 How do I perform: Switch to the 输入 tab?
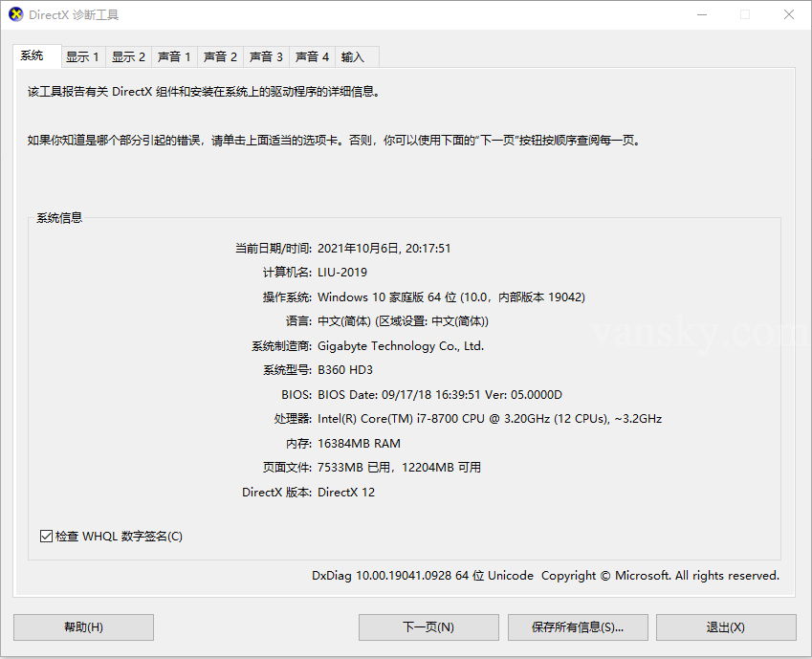pyautogui.click(x=353, y=56)
